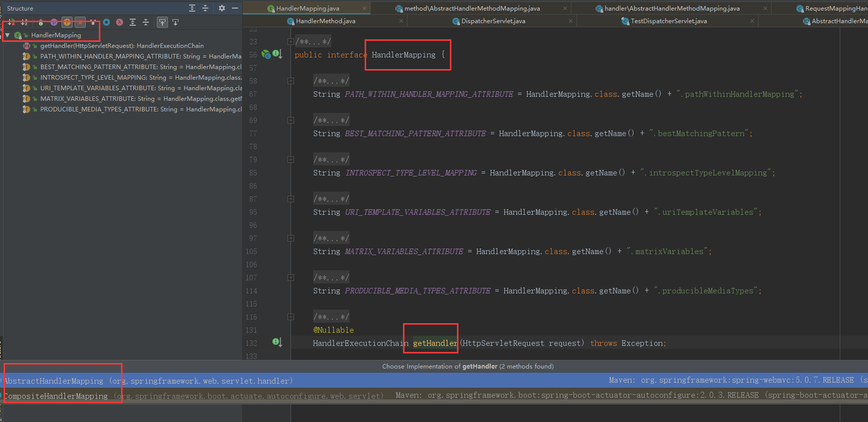Select INTROSPECT_TYPE_LEVEL_MAPPING in Structure tree

pos(141,78)
